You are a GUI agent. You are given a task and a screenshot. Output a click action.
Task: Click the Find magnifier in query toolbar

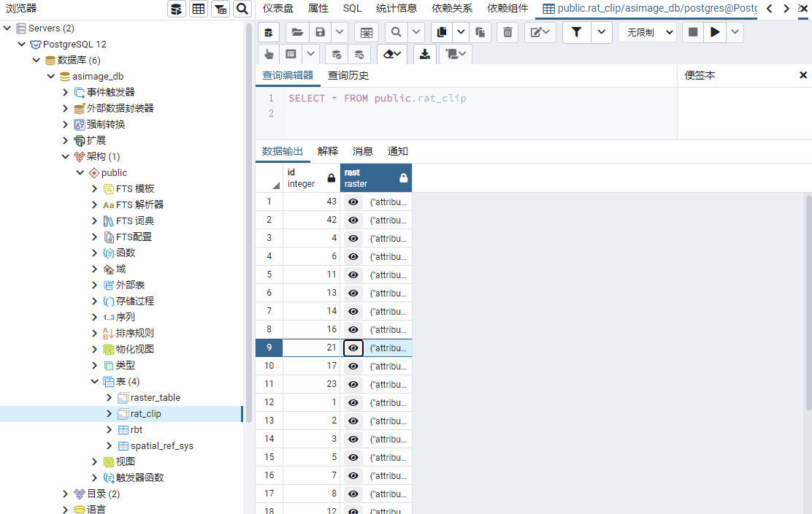click(x=395, y=32)
